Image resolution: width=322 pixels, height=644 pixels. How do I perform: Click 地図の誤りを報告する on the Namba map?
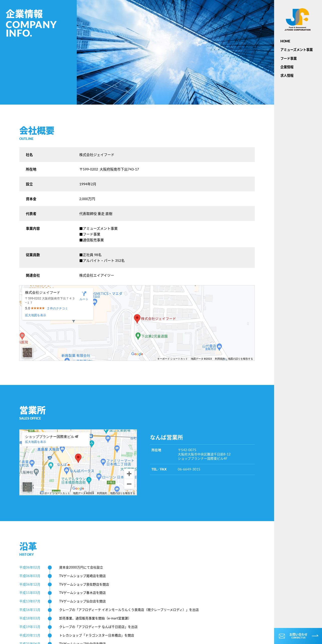[123, 493]
